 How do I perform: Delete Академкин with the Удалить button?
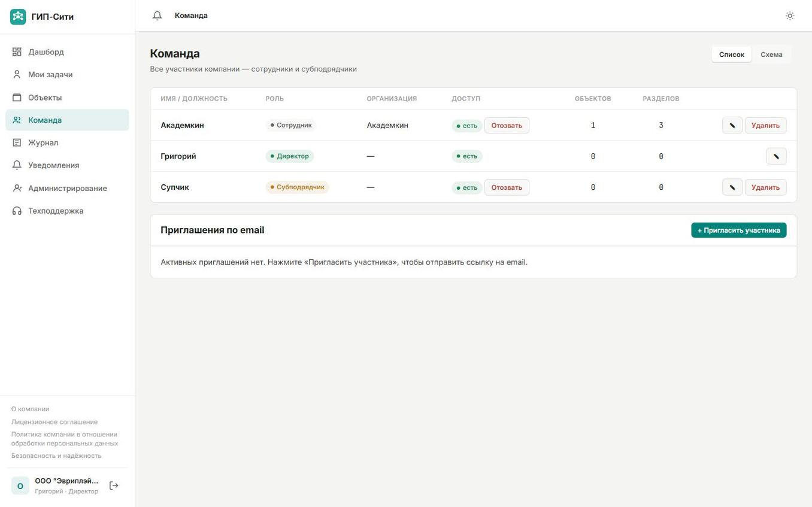(765, 125)
